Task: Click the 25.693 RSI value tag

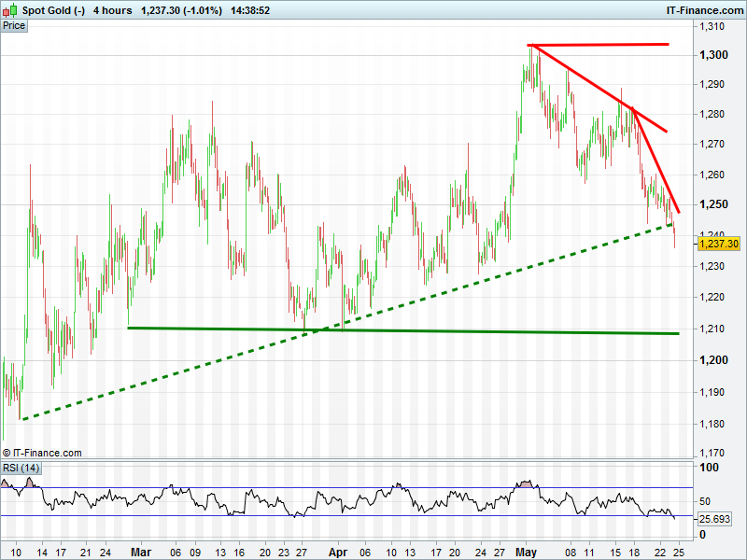Action: click(x=714, y=519)
